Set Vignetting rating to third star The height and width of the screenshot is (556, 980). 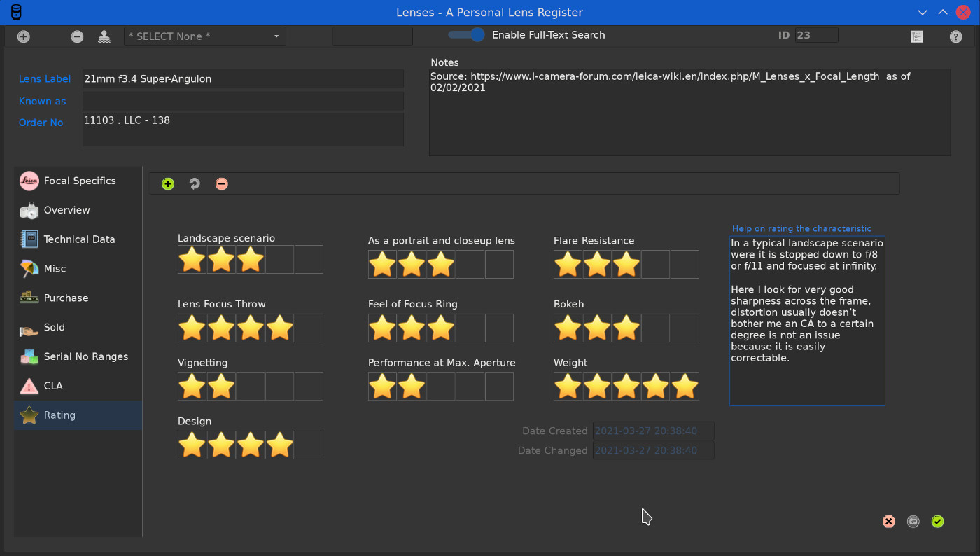click(251, 387)
